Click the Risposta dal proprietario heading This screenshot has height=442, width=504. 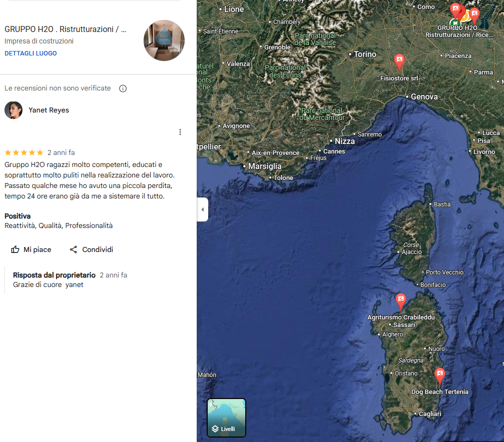click(x=54, y=275)
